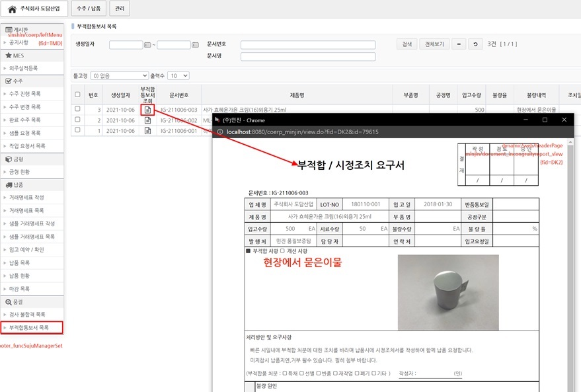Click the 게시판 board section icon
This screenshot has width=581, height=392.
coord(9,29)
